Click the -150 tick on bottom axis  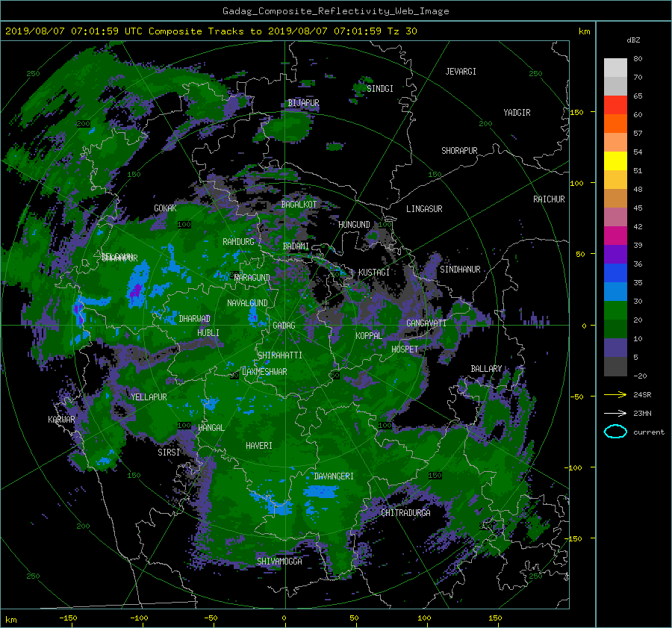point(68,618)
